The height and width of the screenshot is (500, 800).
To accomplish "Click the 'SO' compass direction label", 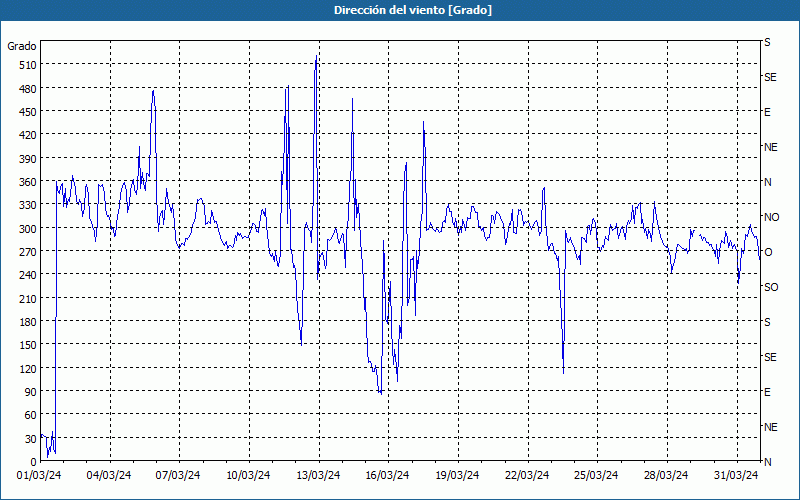I will [x=771, y=288].
